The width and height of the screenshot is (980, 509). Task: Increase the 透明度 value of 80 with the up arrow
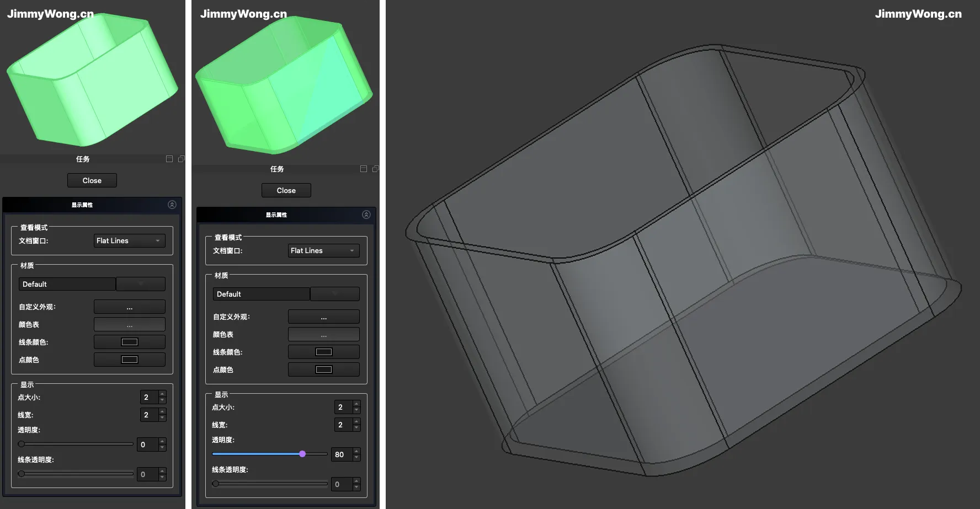tap(356, 452)
